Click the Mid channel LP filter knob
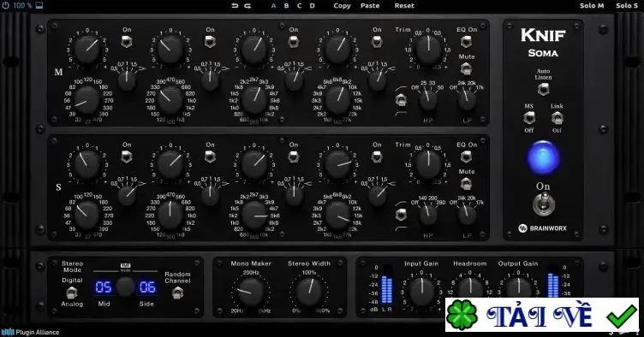 pyautogui.click(x=467, y=100)
